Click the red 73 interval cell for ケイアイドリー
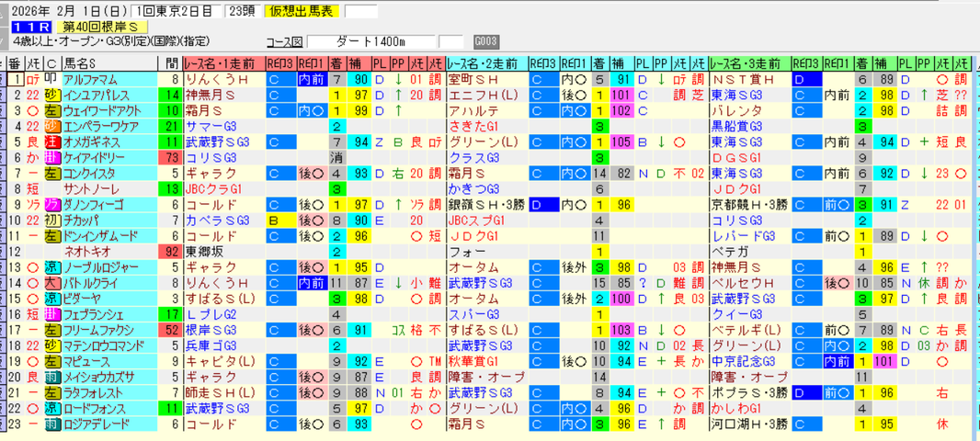Screen dimensions: 980x441 tap(170, 157)
